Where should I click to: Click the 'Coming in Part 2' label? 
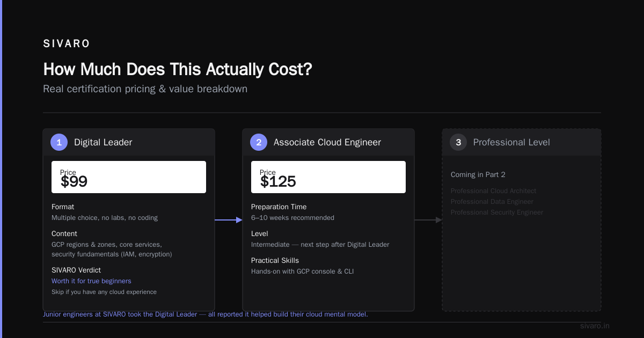(478, 174)
